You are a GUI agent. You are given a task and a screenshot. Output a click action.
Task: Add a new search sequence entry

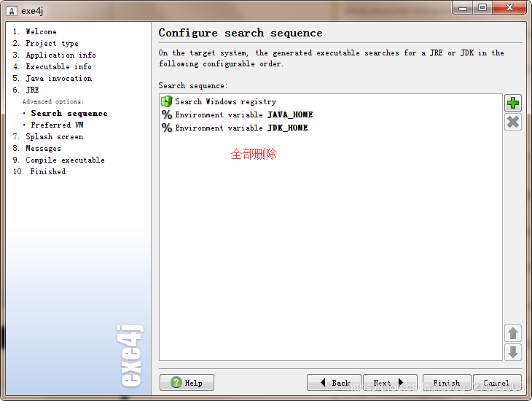[512, 103]
